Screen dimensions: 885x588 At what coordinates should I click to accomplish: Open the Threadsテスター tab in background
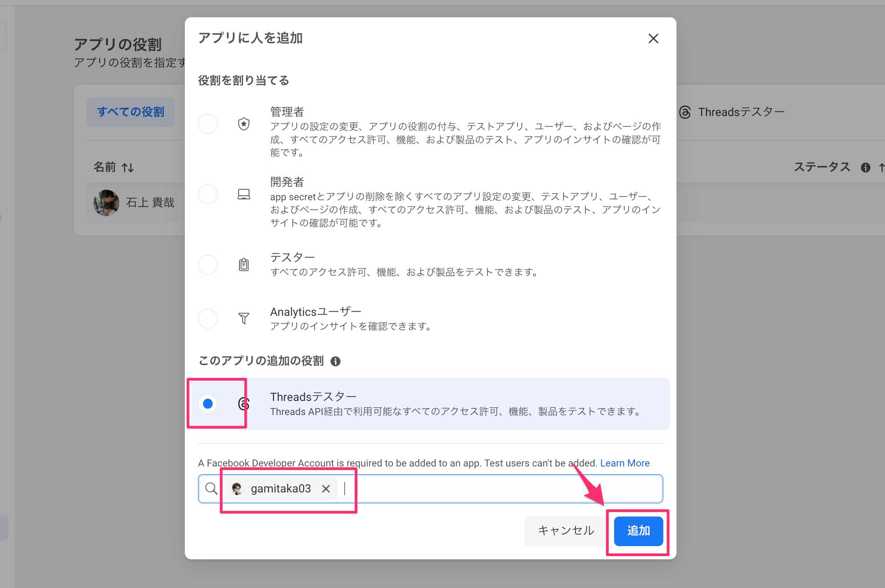tap(733, 112)
